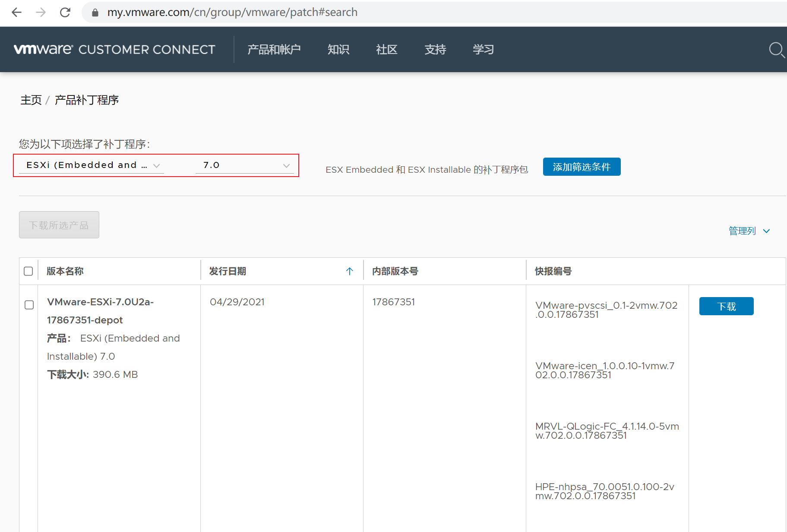The image size is (787, 532).
Task: Expand the ESXi (Embedded and ... product dropdown
Action: (x=92, y=165)
